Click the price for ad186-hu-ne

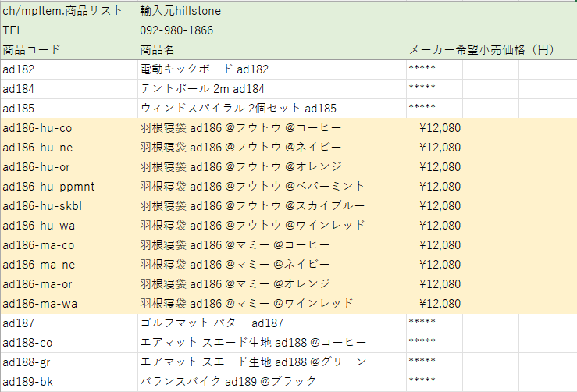pyautogui.click(x=440, y=148)
